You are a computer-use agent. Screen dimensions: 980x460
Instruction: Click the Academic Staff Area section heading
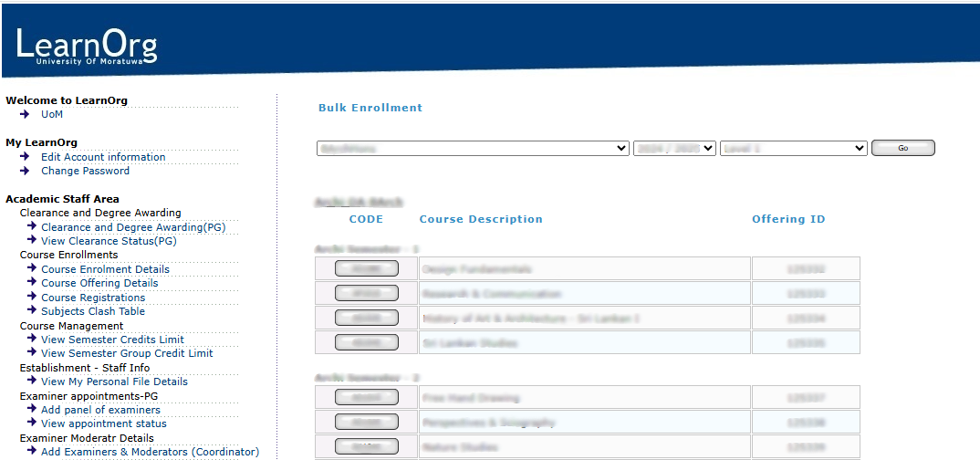tap(62, 199)
